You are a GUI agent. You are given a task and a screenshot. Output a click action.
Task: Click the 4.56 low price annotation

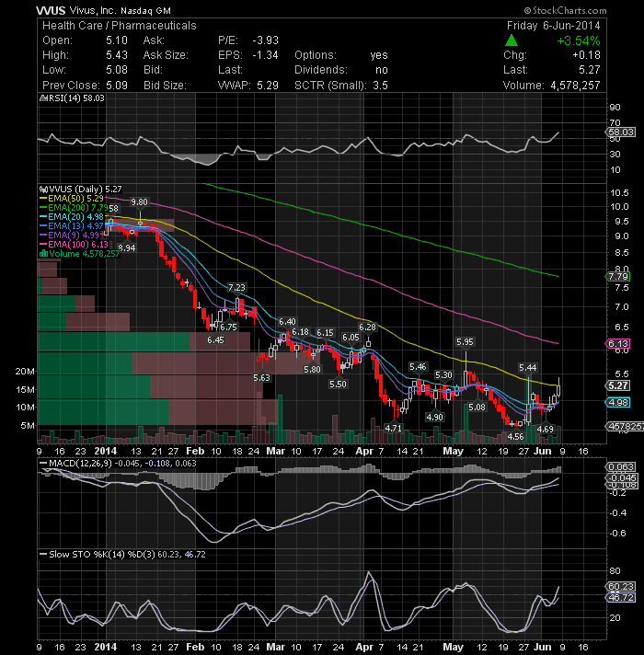pos(515,437)
